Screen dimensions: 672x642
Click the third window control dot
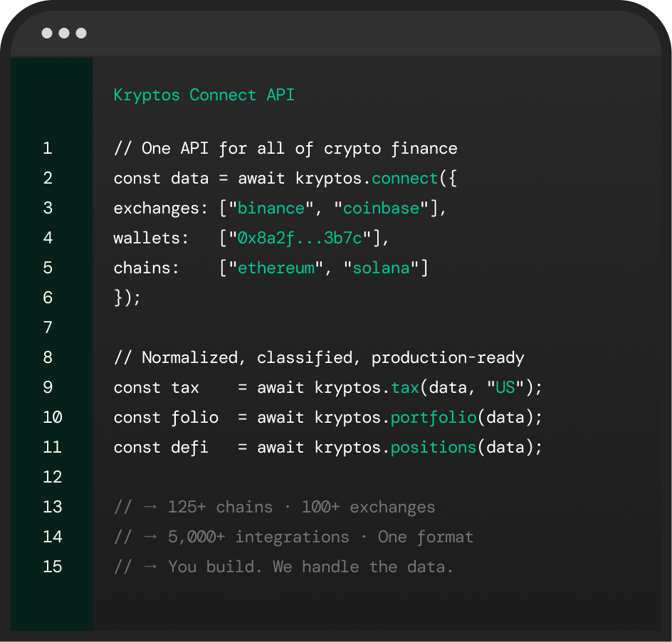click(x=81, y=33)
